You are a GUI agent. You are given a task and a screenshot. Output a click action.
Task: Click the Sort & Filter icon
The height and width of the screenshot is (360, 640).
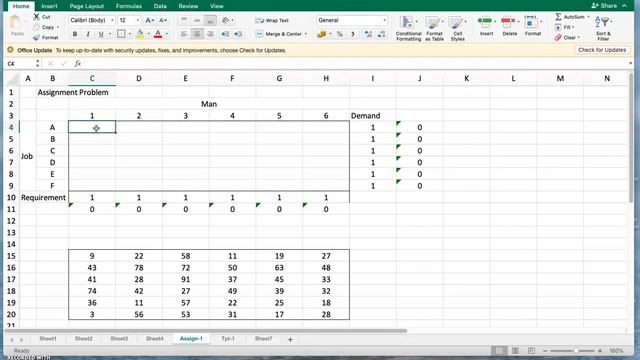(603, 22)
